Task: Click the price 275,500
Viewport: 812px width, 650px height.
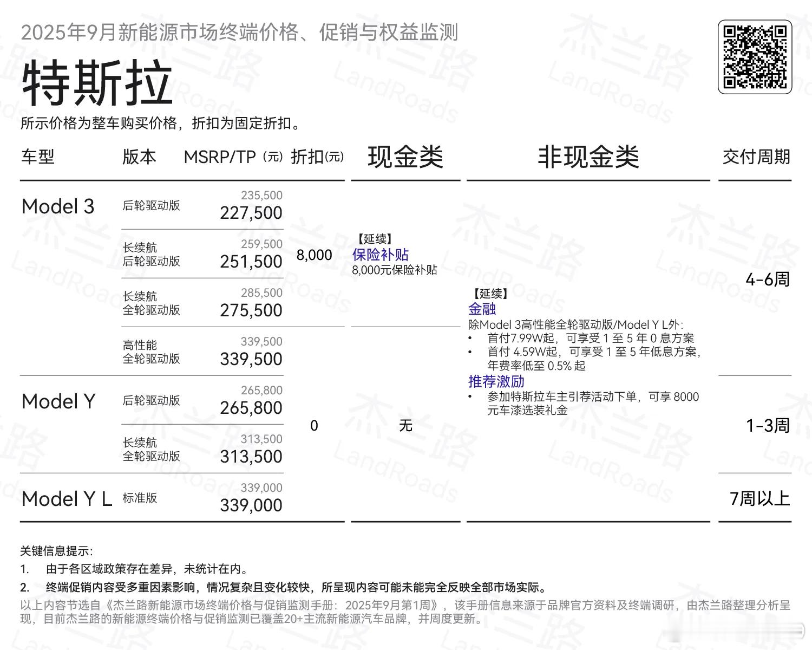Action: pos(251,310)
